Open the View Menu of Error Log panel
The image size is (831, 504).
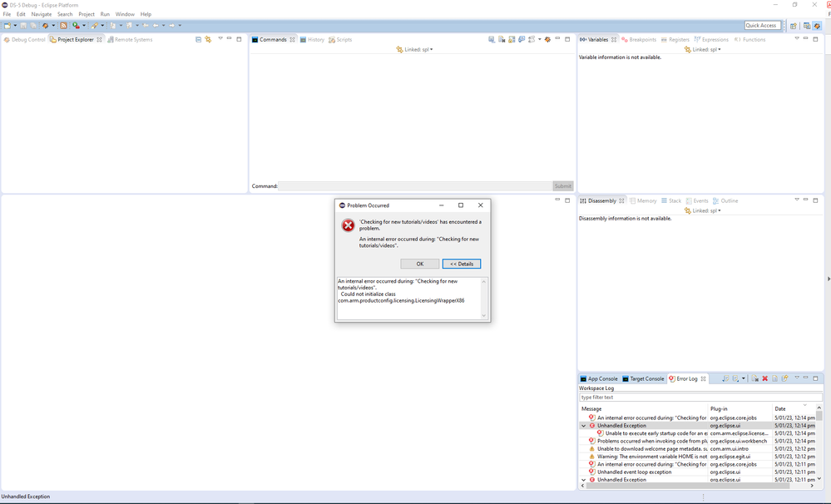tap(797, 378)
